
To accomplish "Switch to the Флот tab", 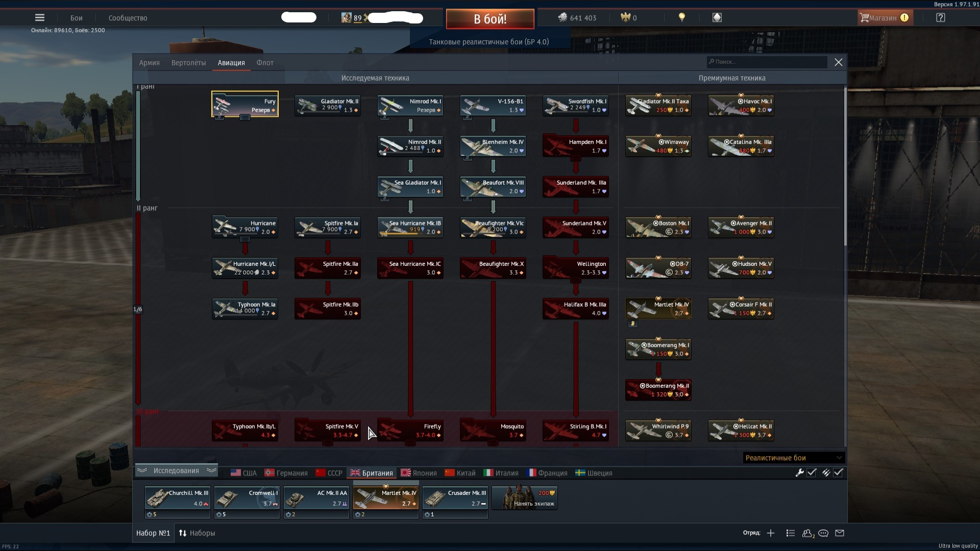I will point(265,63).
